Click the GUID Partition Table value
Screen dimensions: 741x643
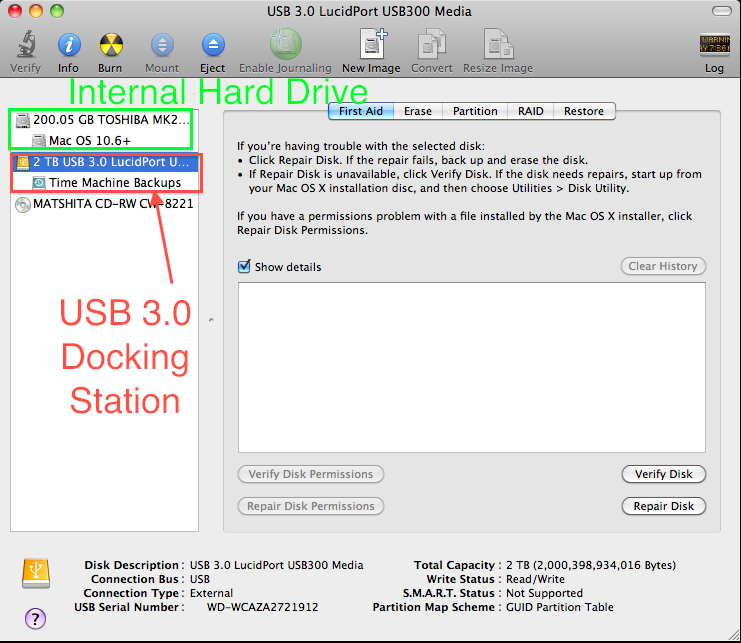560,607
